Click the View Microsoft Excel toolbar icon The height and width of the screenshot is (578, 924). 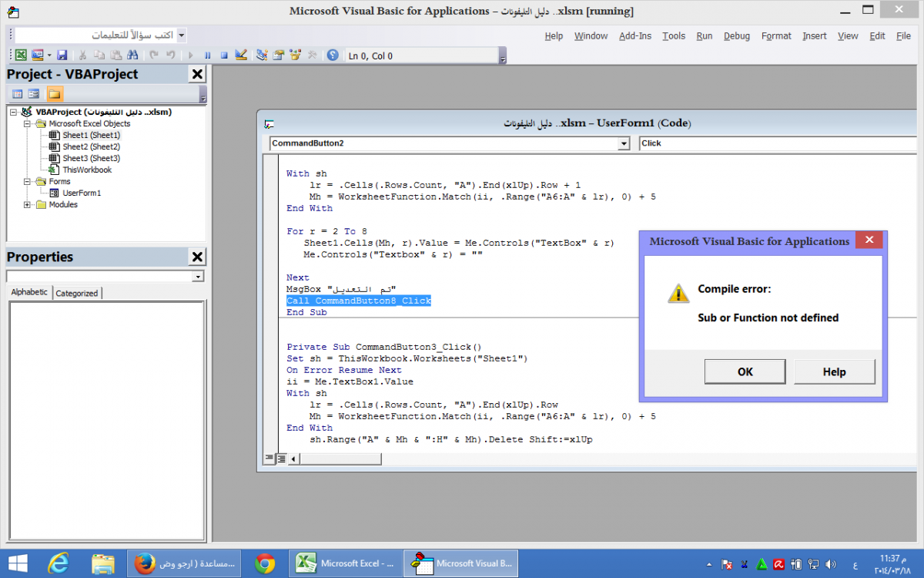(22, 55)
